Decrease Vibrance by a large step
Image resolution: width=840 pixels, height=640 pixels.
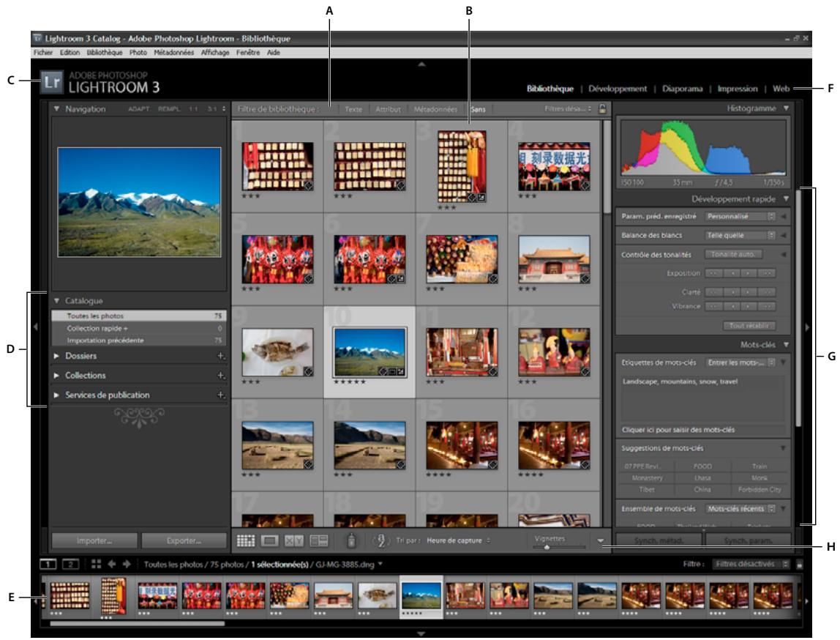tap(713, 307)
